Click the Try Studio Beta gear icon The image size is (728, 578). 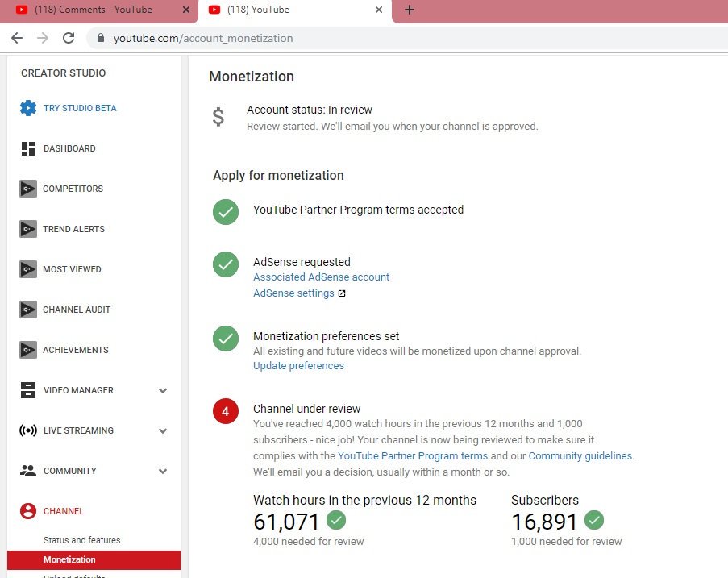(28, 108)
